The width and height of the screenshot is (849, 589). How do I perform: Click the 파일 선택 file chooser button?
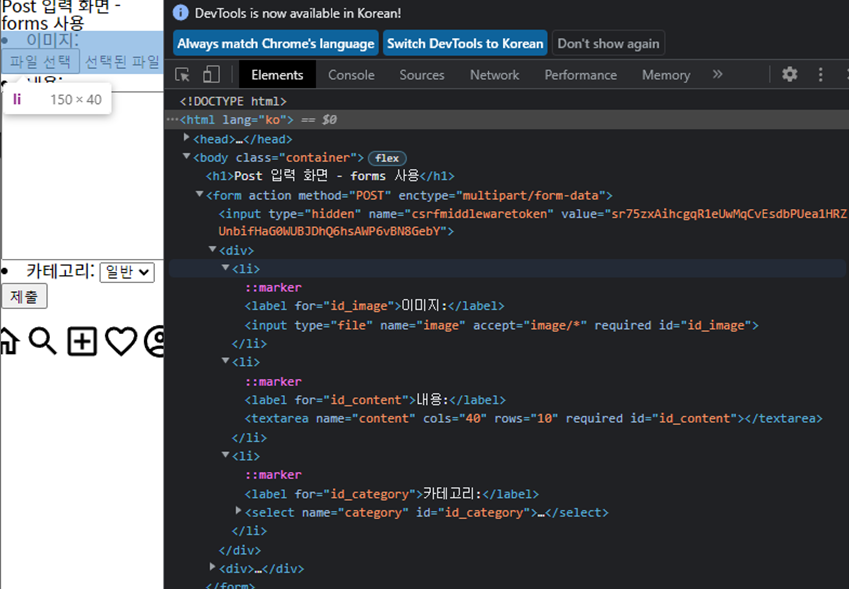point(41,61)
